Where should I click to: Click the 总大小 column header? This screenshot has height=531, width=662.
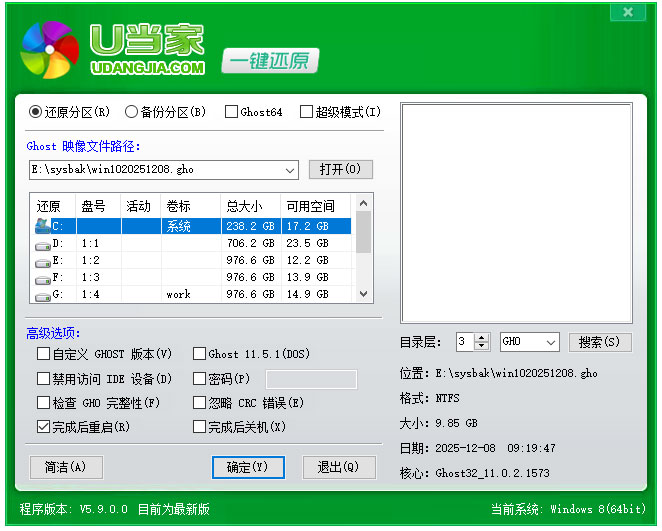(x=251, y=206)
